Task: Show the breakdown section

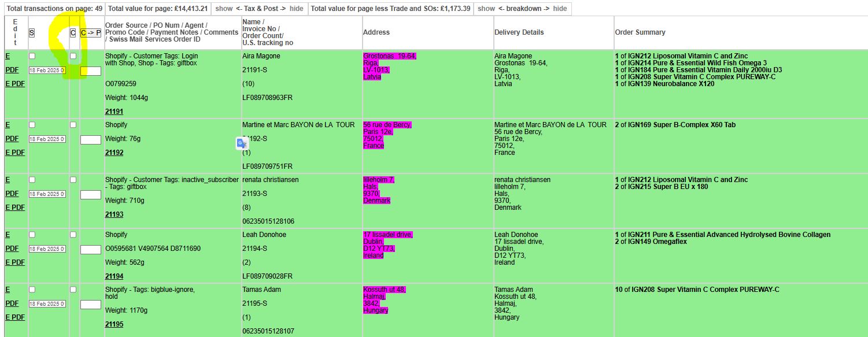Action: point(486,9)
